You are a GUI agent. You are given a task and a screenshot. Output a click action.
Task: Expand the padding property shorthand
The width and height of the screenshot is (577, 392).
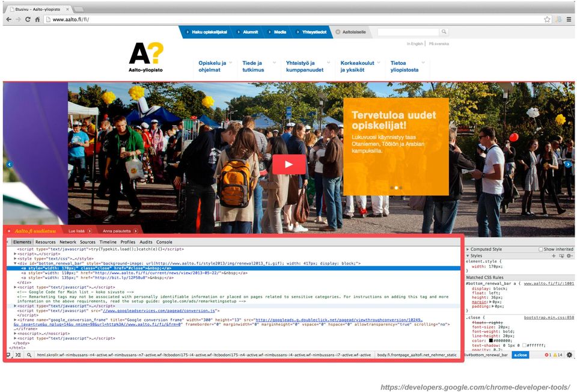[x=492, y=306]
